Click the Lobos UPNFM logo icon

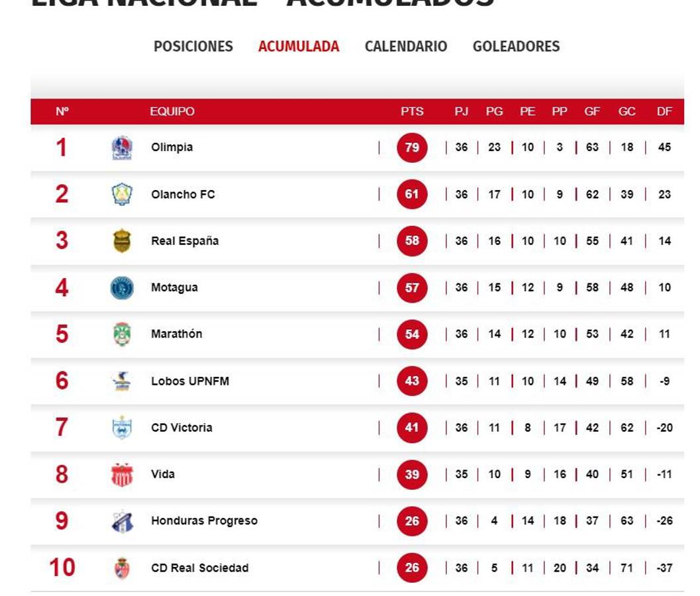tap(122, 381)
